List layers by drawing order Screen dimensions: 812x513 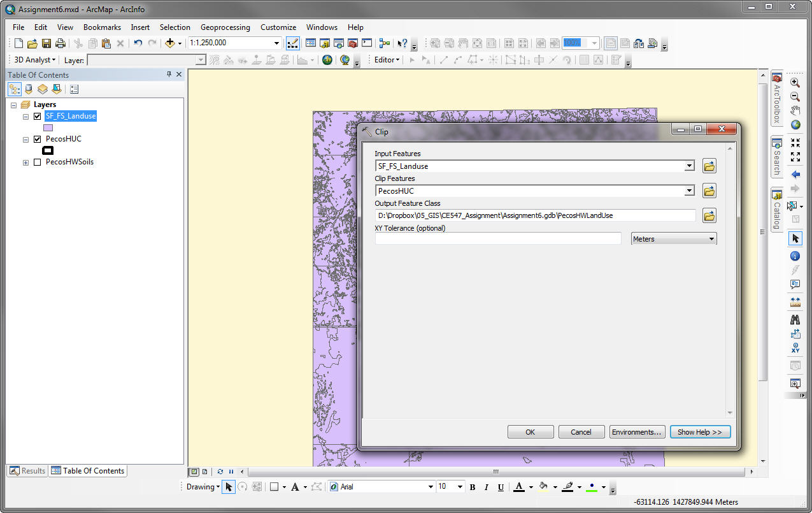15,89
